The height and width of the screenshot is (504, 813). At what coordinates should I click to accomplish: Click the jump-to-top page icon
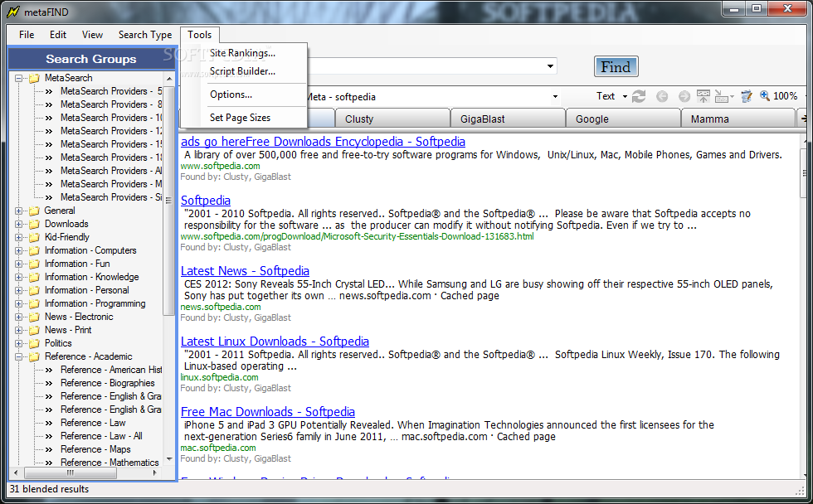[x=703, y=96]
